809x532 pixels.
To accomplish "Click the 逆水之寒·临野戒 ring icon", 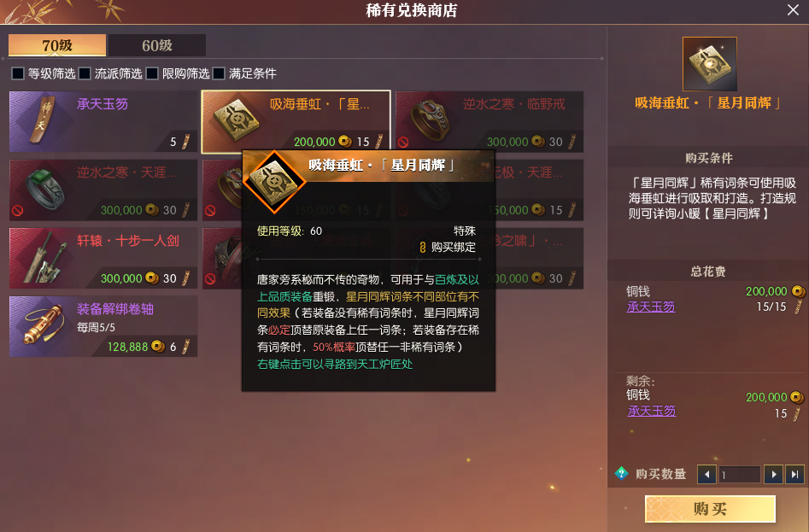I will coord(429,121).
